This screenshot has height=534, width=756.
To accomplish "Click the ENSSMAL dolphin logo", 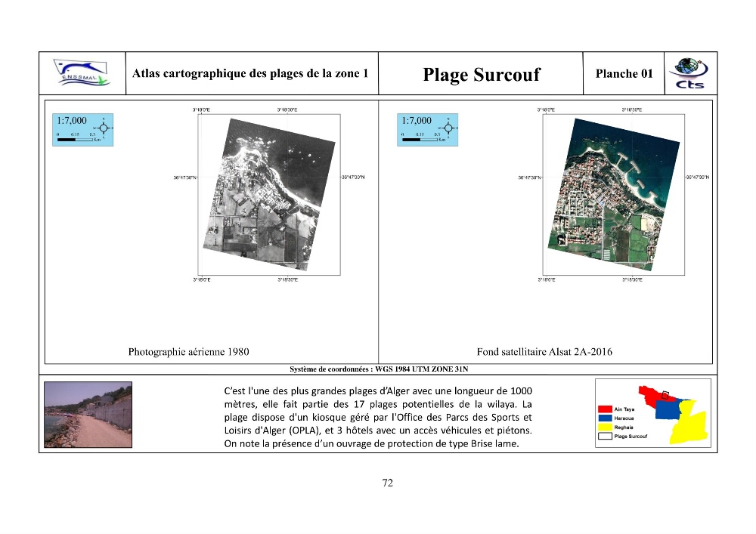I will [82, 73].
